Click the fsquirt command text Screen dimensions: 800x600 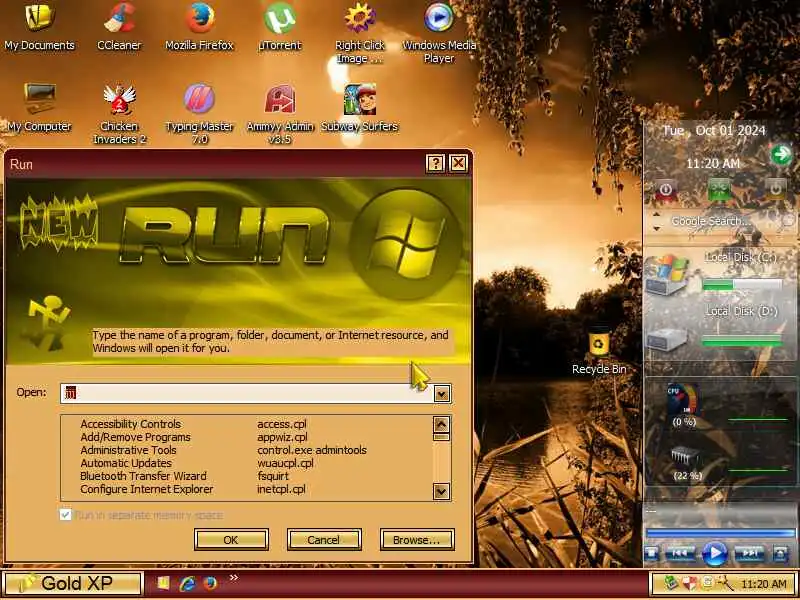(273, 476)
